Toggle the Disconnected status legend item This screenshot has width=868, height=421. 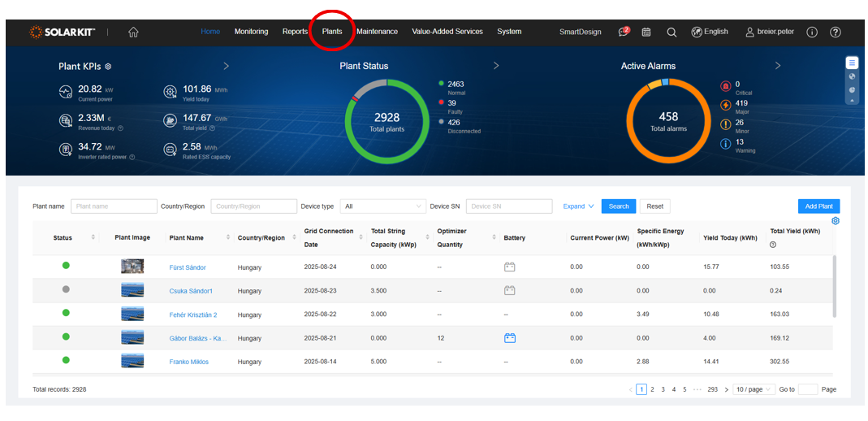coord(463,122)
